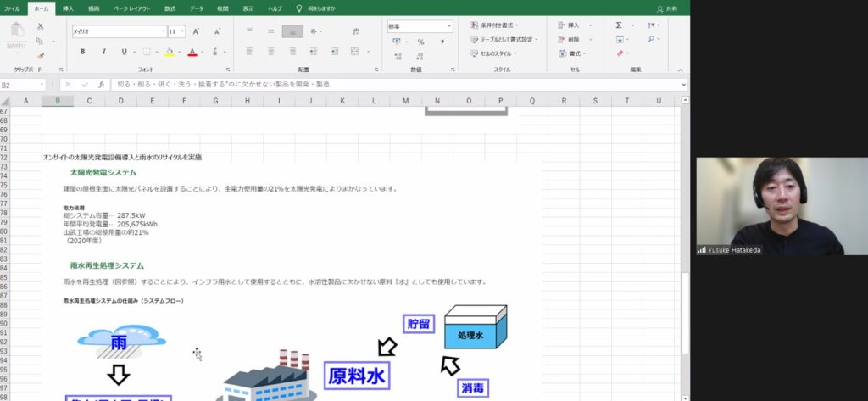Expand the formula bar
This screenshot has width=868, height=401.
coord(684,85)
